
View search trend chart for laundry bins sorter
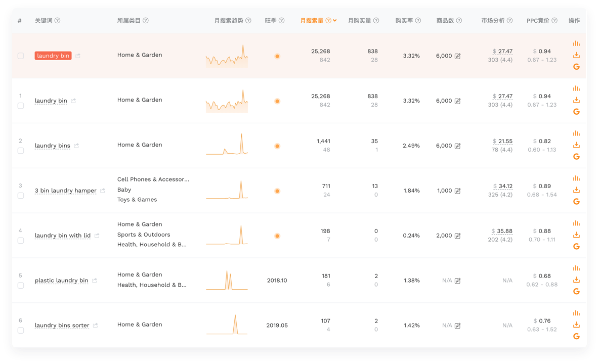point(227,325)
